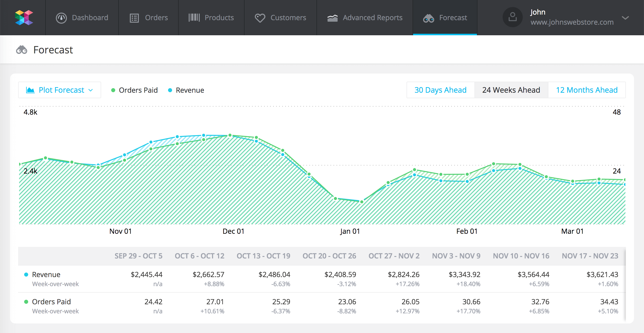Click the Advanced Reports chart icon
Screen dimensions: 644x333
(x=332, y=18)
